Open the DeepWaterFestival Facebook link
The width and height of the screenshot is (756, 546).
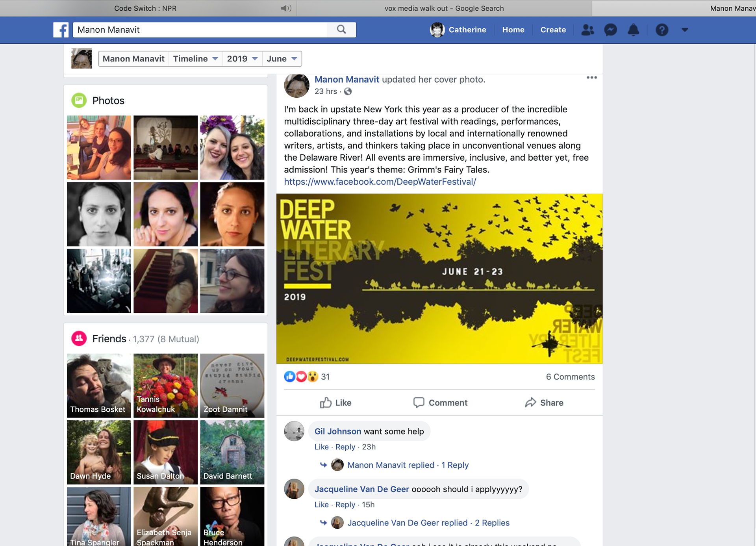click(x=380, y=182)
